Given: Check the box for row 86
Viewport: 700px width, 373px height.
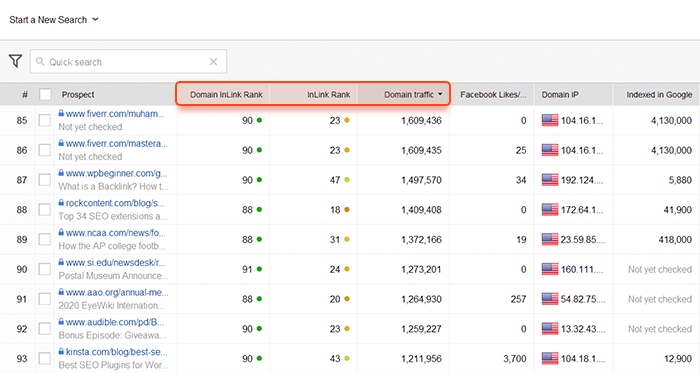Looking at the screenshot, I should [45, 150].
